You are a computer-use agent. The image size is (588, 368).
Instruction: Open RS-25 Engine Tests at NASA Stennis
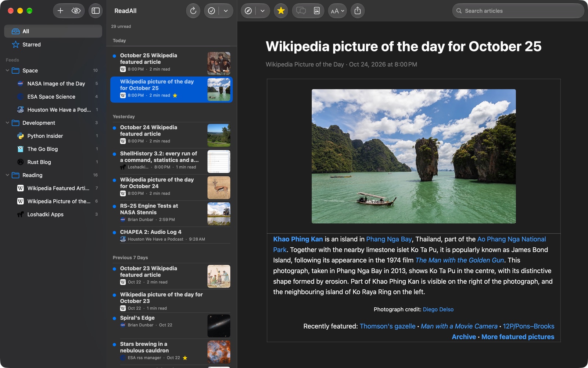click(171, 213)
